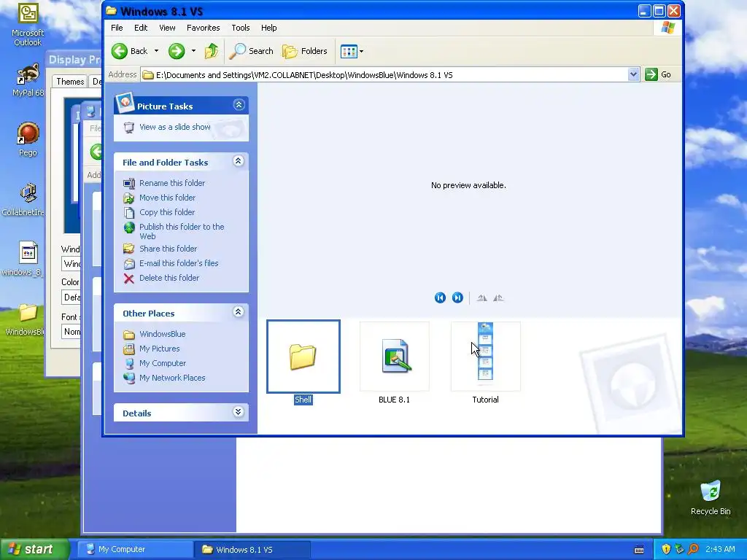This screenshot has width=747, height=560.
Task: Click the Windows flag logo throbber
Action: 667,28
